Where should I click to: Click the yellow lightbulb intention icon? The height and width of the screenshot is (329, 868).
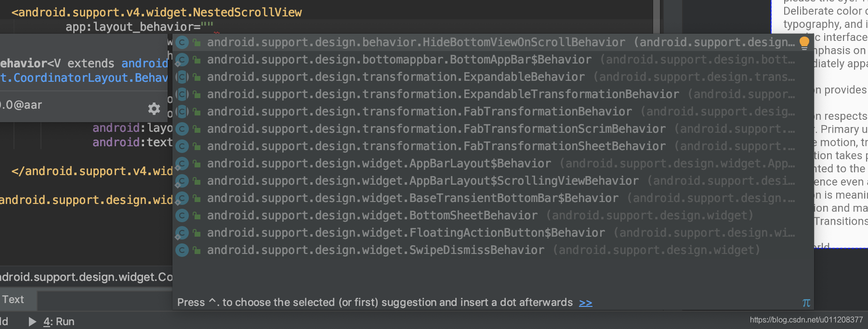pyautogui.click(x=804, y=43)
